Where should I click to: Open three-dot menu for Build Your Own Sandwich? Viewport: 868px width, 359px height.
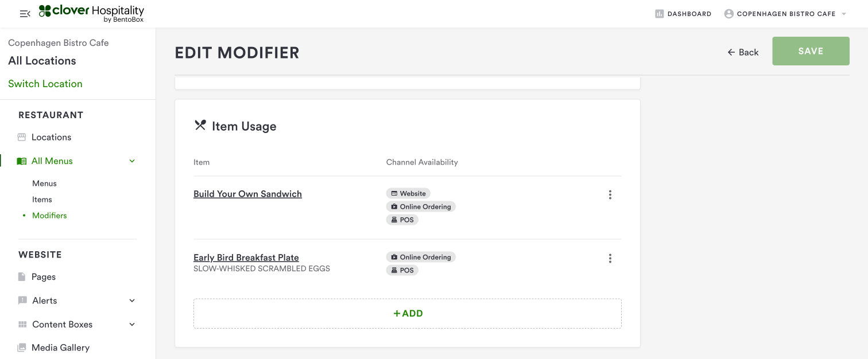coord(610,195)
